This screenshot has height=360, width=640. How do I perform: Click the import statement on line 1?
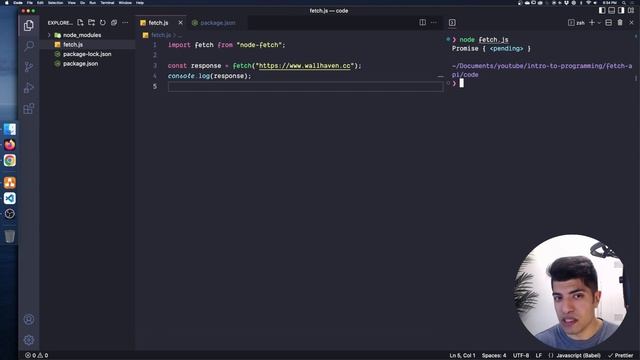227,45
